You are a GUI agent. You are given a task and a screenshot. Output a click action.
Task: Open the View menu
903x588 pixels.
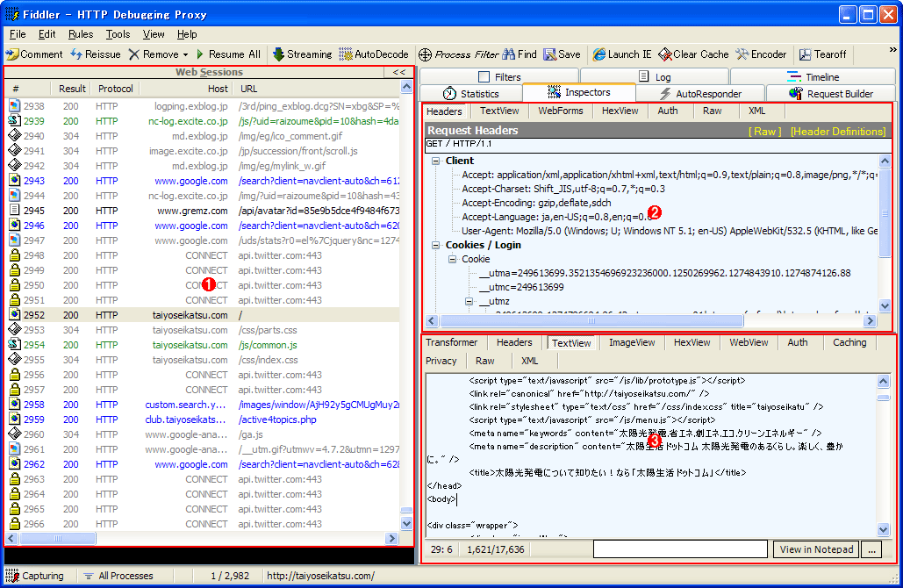(x=154, y=34)
